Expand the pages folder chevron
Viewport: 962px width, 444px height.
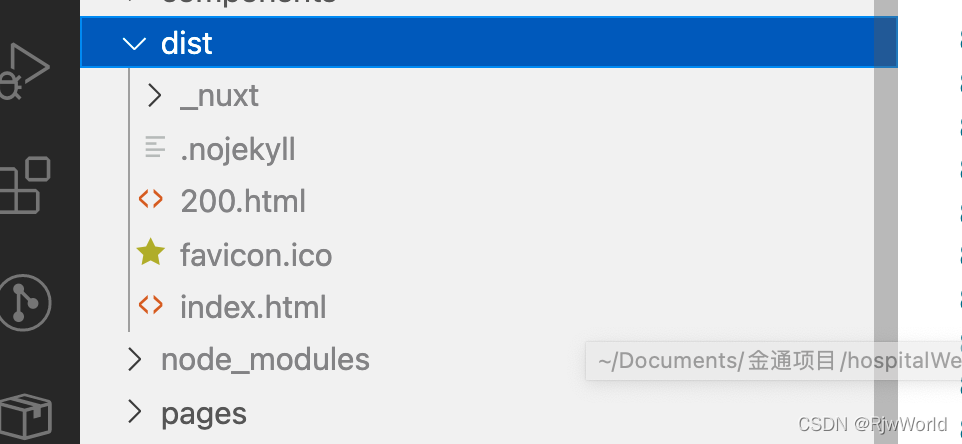click(134, 412)
